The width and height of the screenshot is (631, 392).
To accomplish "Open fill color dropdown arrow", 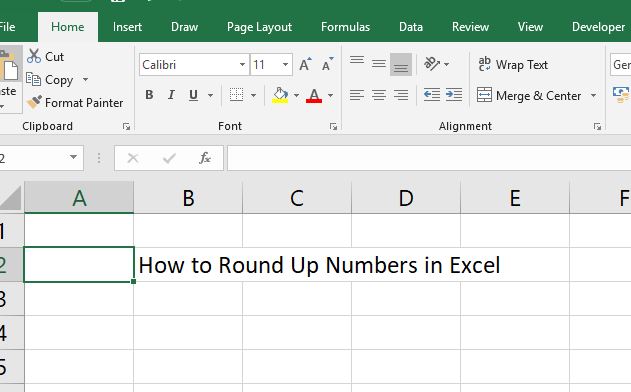I will pos(297,95).
